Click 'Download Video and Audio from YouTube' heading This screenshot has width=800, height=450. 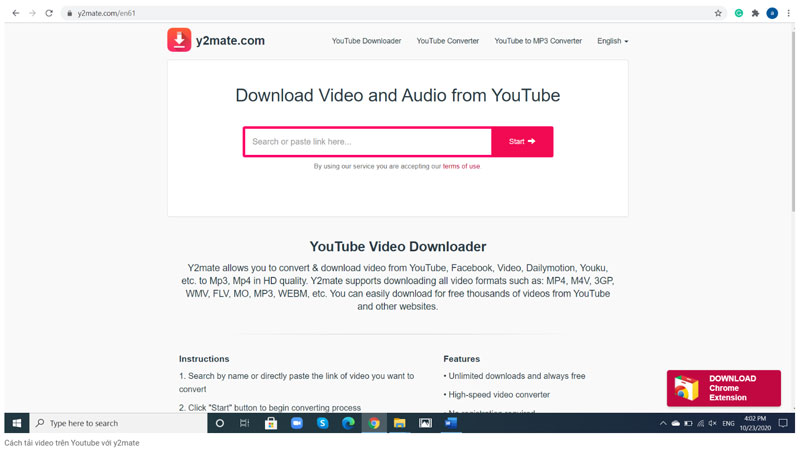(397, 95)
